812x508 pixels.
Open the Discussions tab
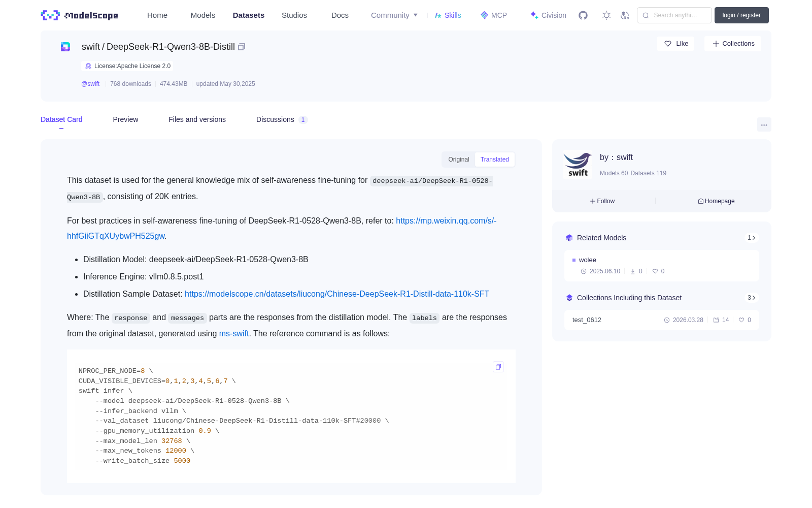[282, 119]
